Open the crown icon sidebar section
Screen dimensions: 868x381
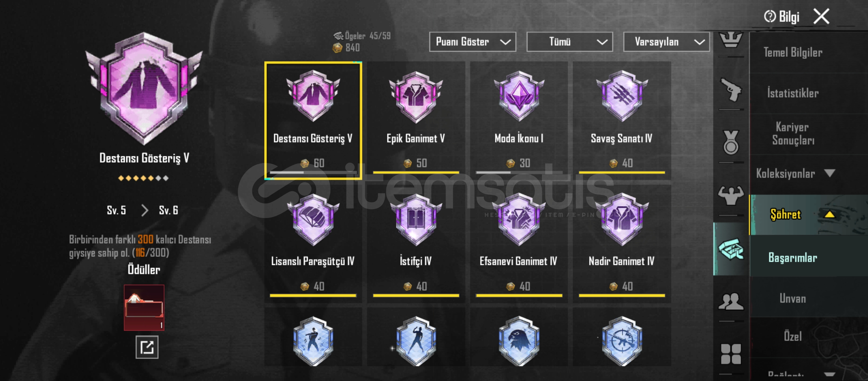click(731, 40)
